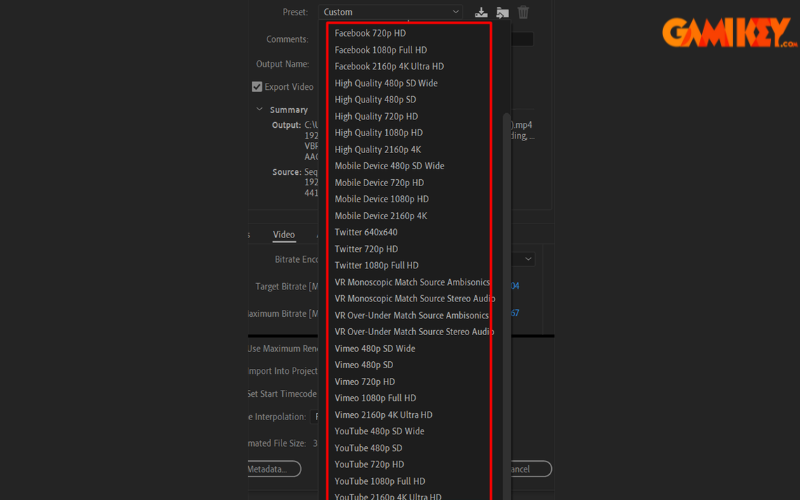The image size is (800, 500).
Task: Open the Preset dropdown showing Custom
Action: point(391,12)
